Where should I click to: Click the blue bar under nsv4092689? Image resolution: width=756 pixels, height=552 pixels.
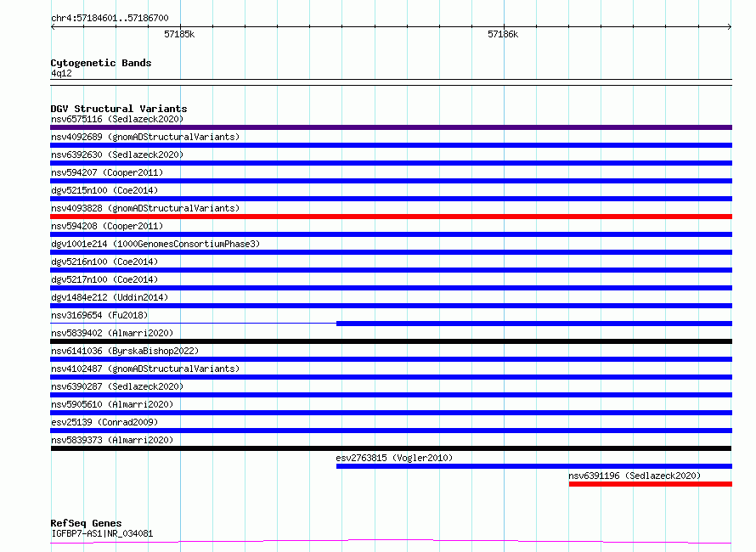coord(391,145)
